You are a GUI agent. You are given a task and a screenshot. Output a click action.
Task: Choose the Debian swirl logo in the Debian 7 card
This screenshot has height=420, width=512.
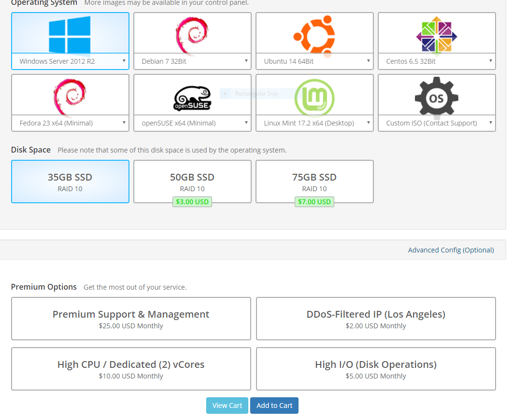(x=192, y=35)
